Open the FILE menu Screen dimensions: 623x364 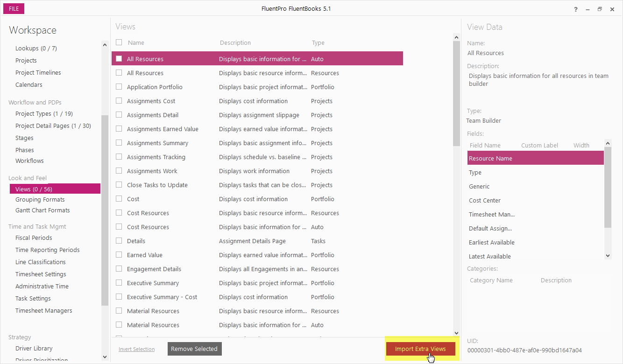point(14,9)
